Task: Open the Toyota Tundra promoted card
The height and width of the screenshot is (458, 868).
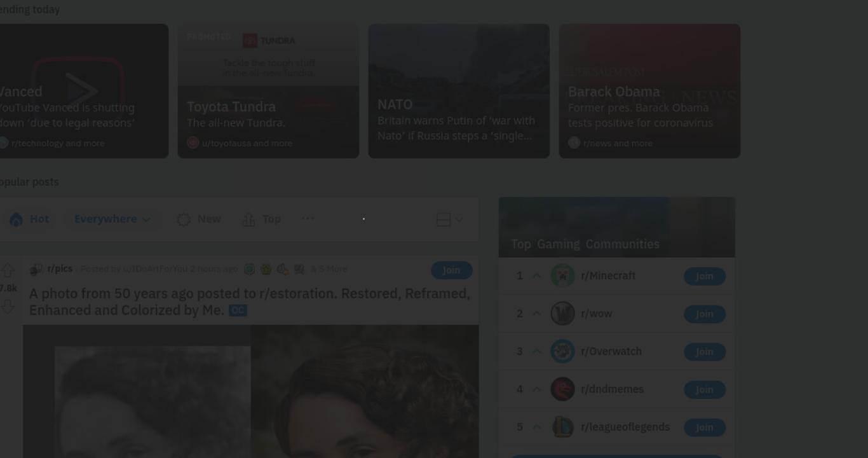Action: pyautogui.click(x=268, y=91)
